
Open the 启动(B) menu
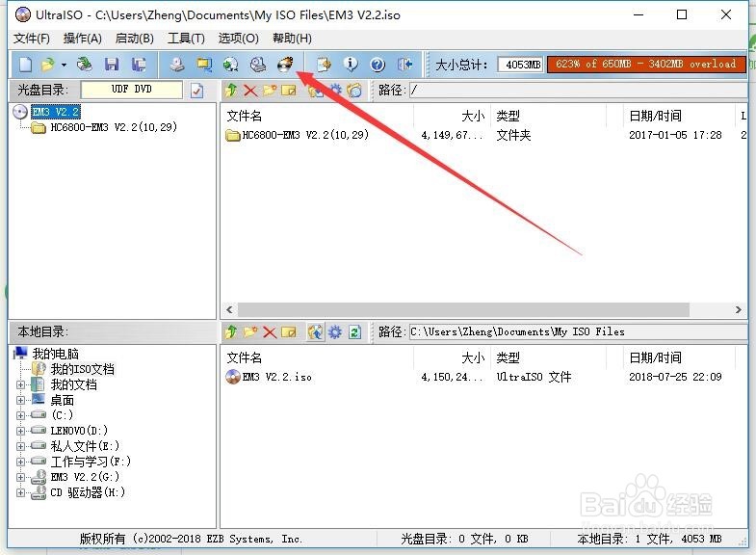click(x=135, y=39)
